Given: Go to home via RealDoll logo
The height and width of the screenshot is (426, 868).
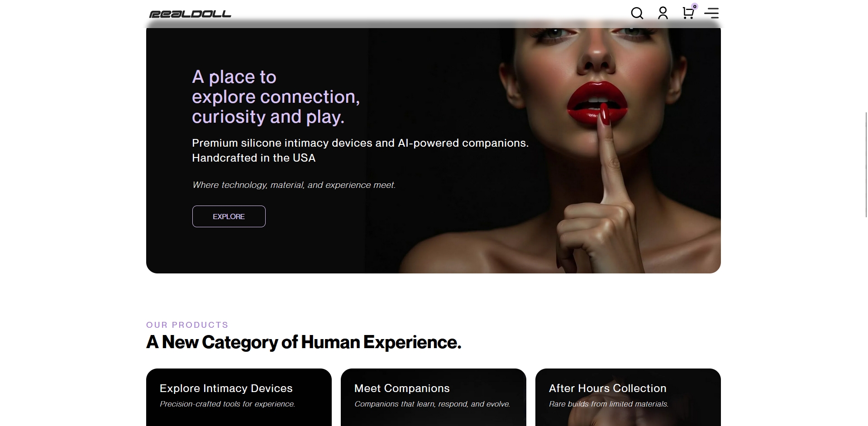Looking at the screenshot, I should click(x=190, y=14).
